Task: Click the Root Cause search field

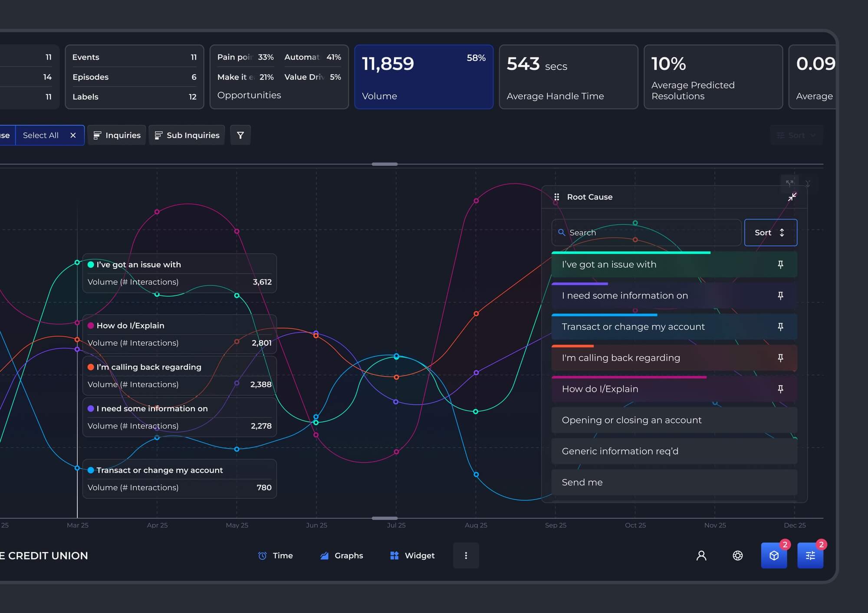Action: coord(646,233)
